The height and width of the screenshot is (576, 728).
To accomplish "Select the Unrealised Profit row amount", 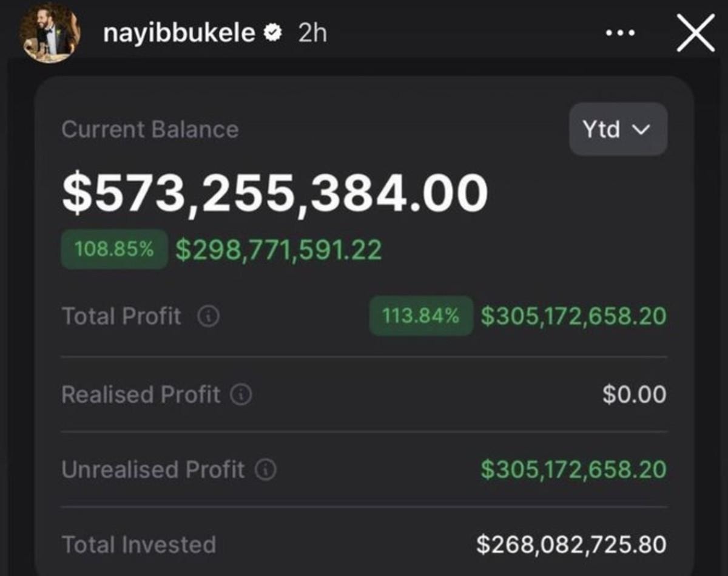I will [x=573, y=469].
